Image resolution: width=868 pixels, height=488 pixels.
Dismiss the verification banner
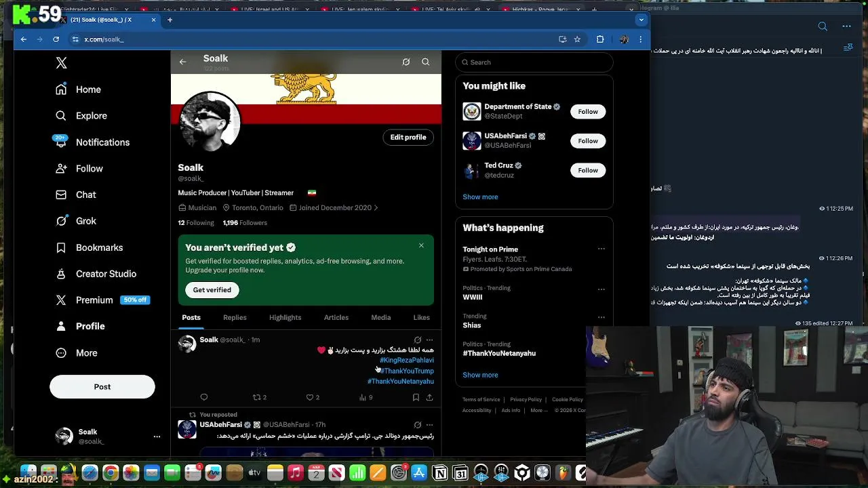point(421,245)
